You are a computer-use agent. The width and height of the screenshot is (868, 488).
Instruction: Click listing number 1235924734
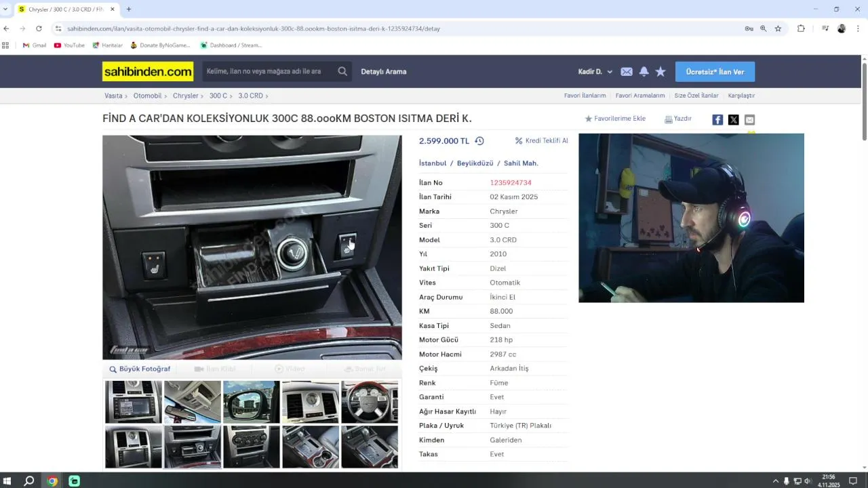click(x=511, y=183)
